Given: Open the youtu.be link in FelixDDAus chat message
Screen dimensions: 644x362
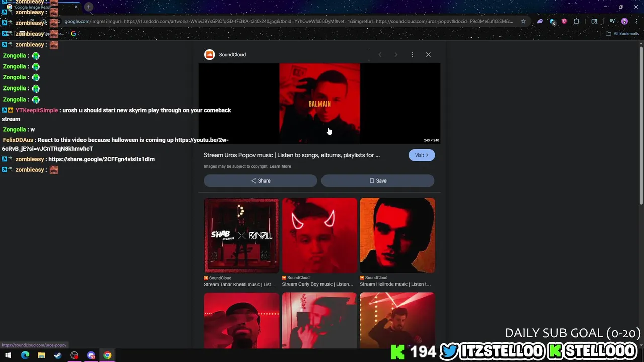Looking at the screenshot, I should (115, 144).
